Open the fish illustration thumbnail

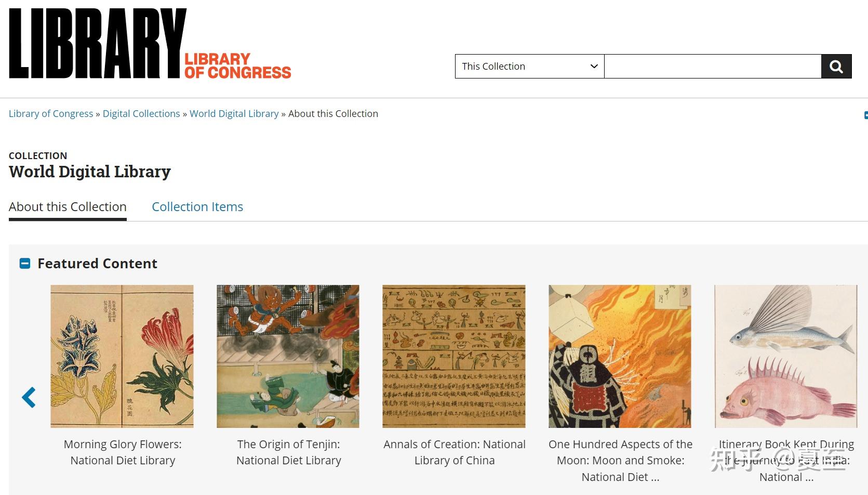point(786,356)
